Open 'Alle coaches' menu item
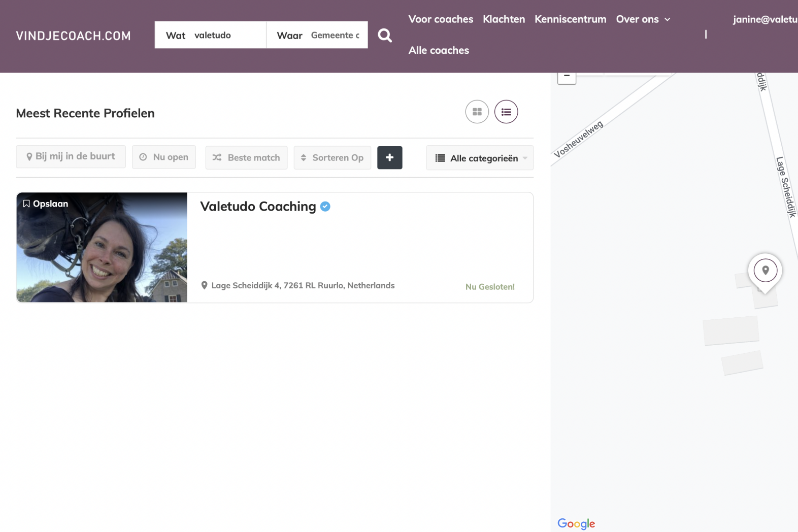Viewport: 798px width, 532px height. pyautogui.click(x=439, y=50)
